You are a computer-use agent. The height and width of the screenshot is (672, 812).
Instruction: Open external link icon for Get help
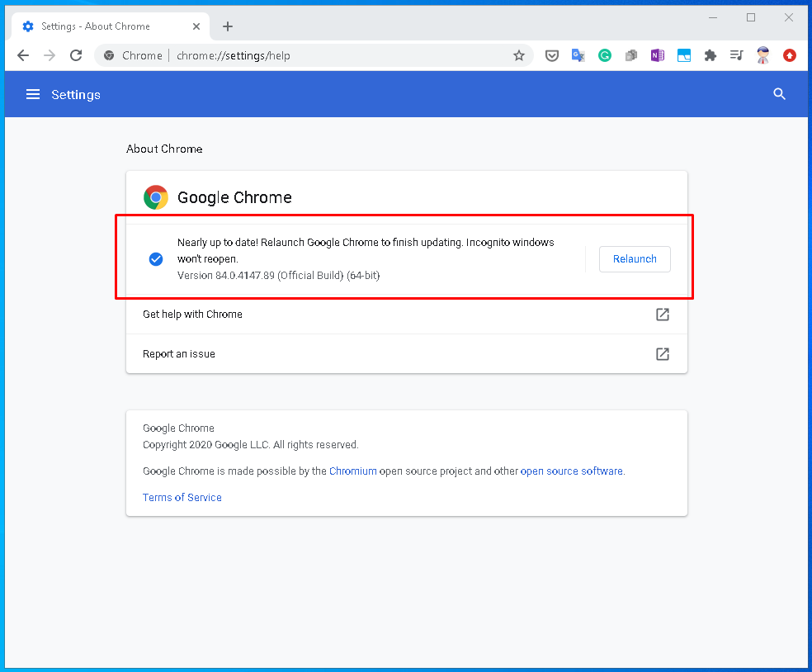tap(663, 315)
